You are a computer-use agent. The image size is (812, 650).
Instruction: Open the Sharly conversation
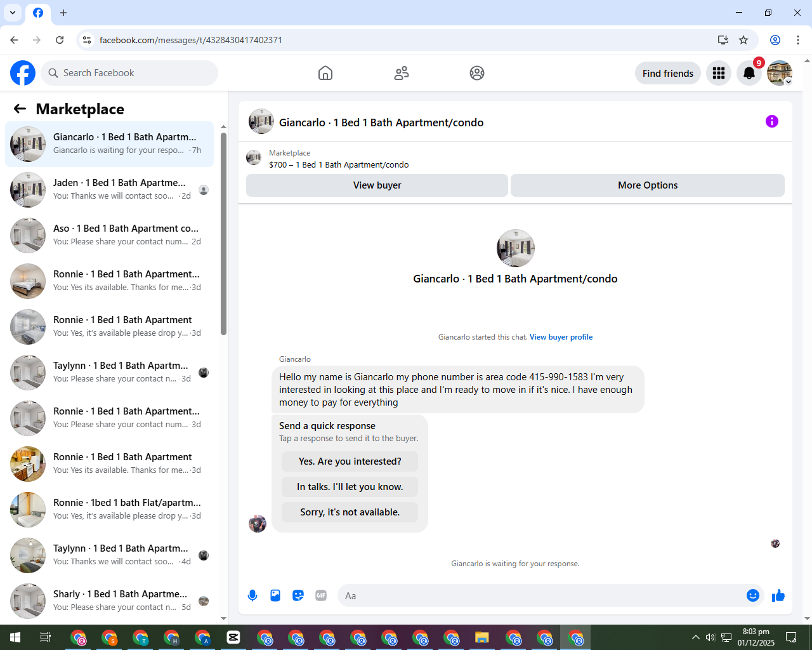(x=110, y=601)
